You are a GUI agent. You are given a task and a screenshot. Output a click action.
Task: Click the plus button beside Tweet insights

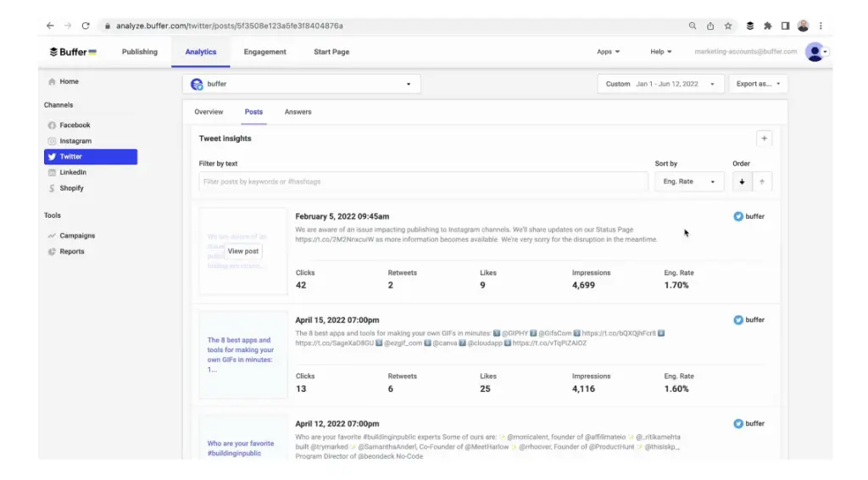click(x=764, y=139)
